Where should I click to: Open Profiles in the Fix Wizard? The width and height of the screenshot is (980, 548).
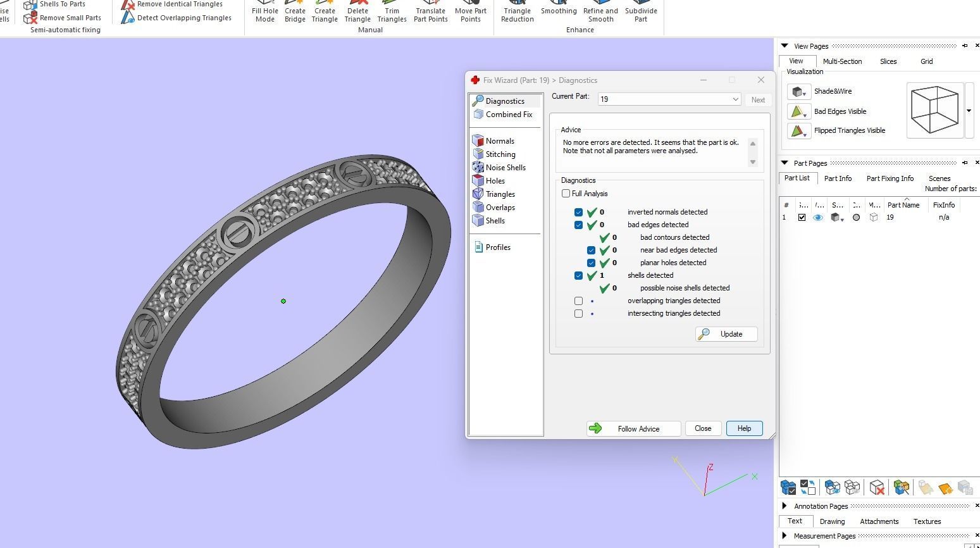click(492, 247)
